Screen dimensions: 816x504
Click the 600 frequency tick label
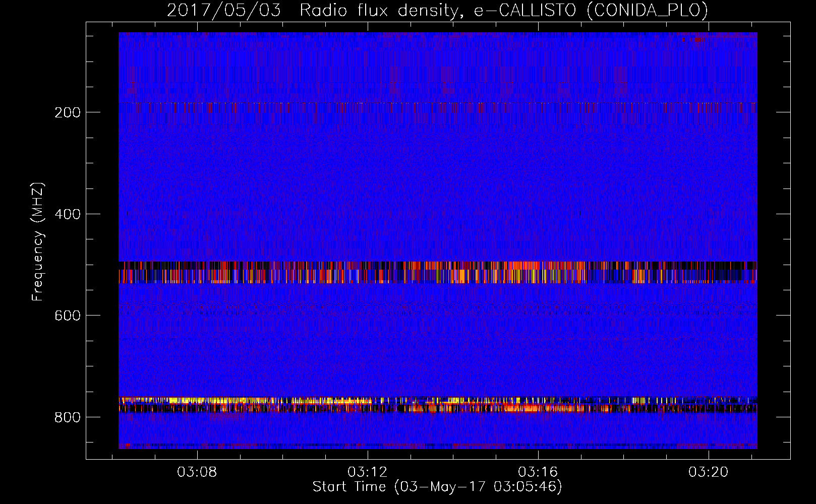point(68,316)
